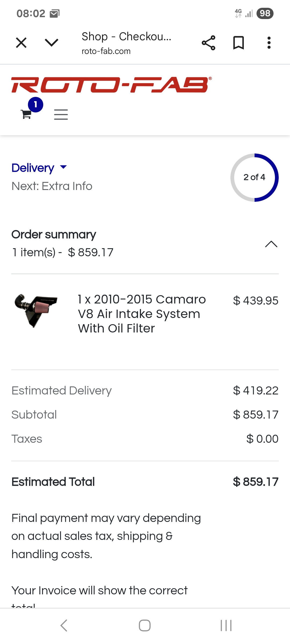290x644 pixels.
Task: Select the Camaro V8 Air Intake product title
Action: 142,314
